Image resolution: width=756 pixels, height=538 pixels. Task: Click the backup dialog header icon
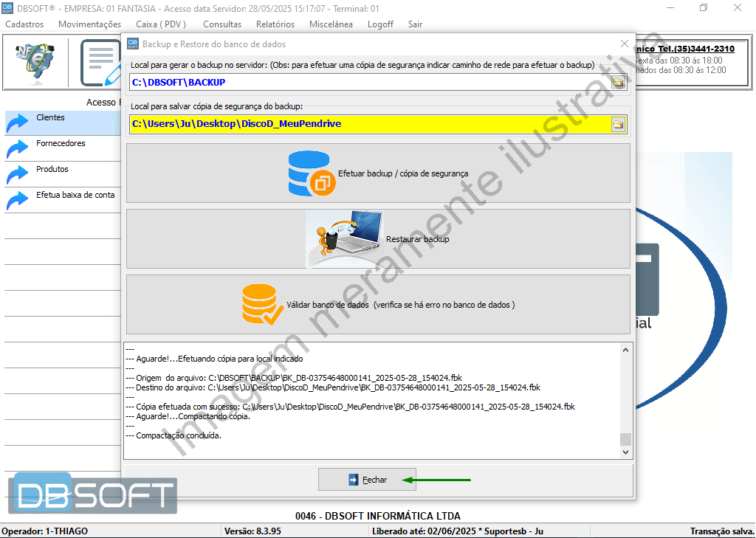[x=132, y=44]
